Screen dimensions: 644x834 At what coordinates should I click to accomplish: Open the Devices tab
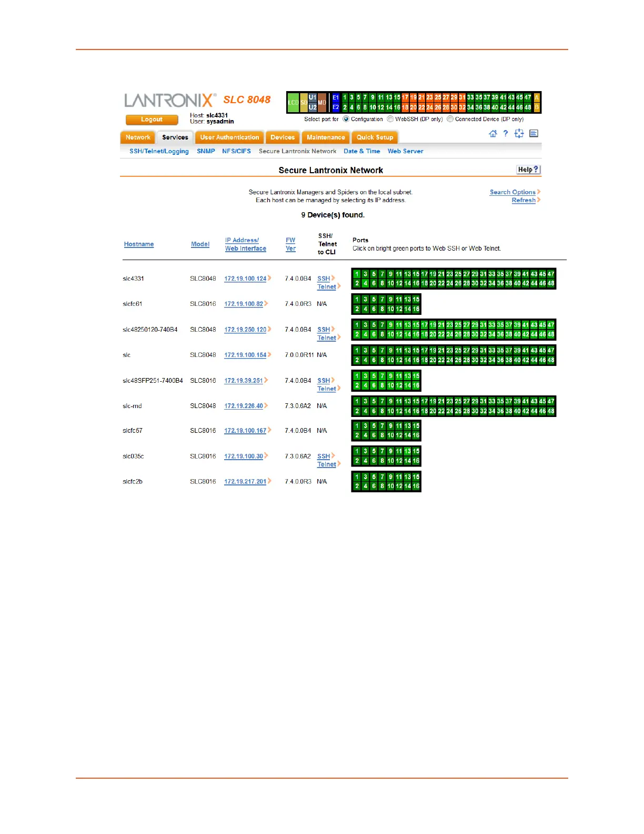(x=283, y=137)
